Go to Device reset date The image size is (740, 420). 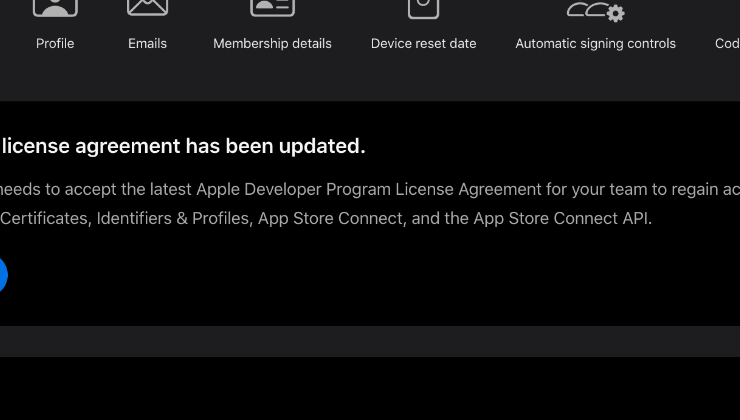pos(423,43)
